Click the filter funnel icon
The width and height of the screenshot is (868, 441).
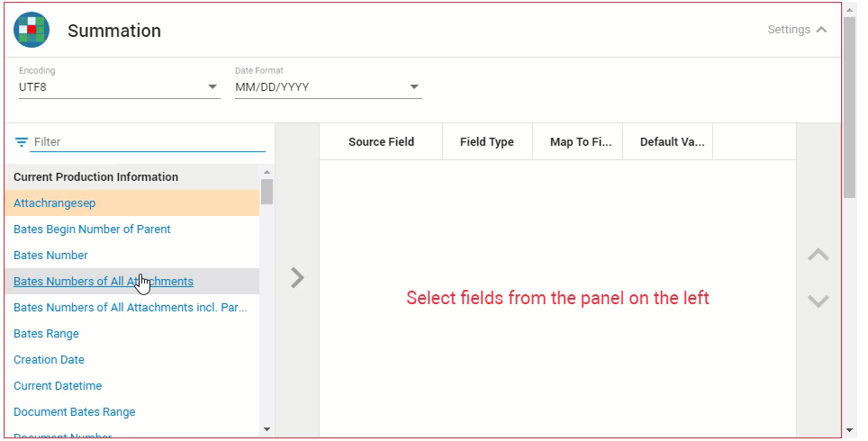22,142
